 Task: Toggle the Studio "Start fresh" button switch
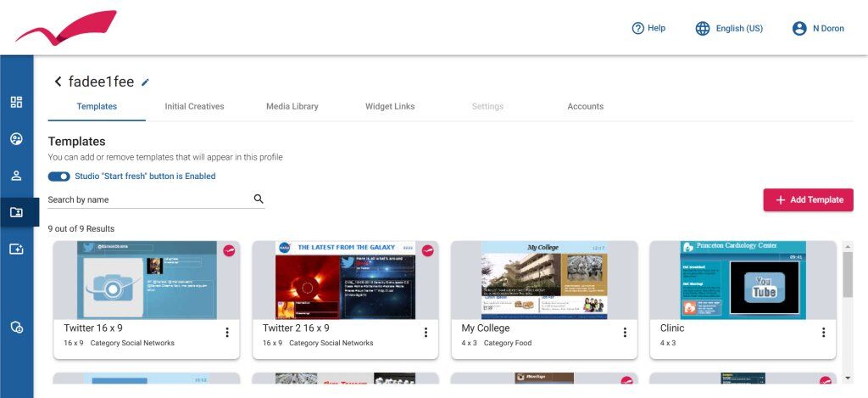59,177
